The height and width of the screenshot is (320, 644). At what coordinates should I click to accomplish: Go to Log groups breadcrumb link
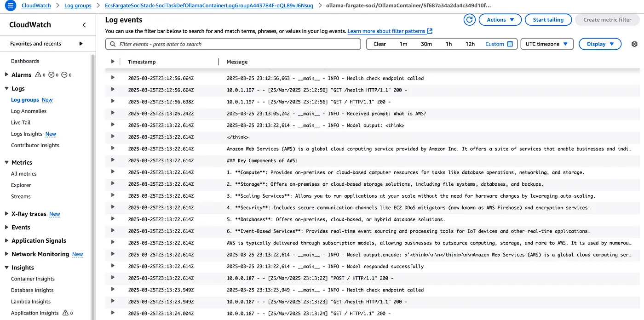[78, 6]
